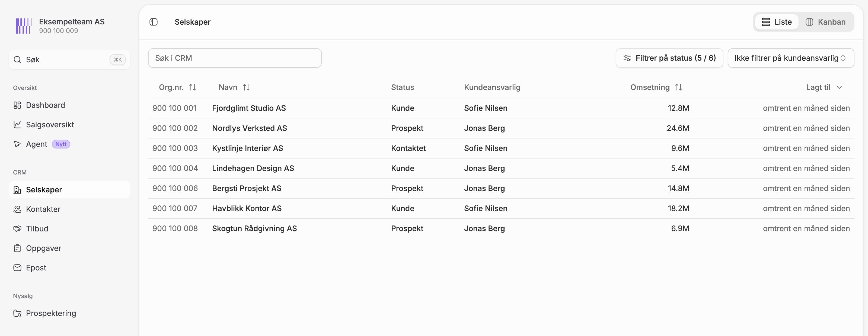Click the Kanban columns icon

pos(809,22)
